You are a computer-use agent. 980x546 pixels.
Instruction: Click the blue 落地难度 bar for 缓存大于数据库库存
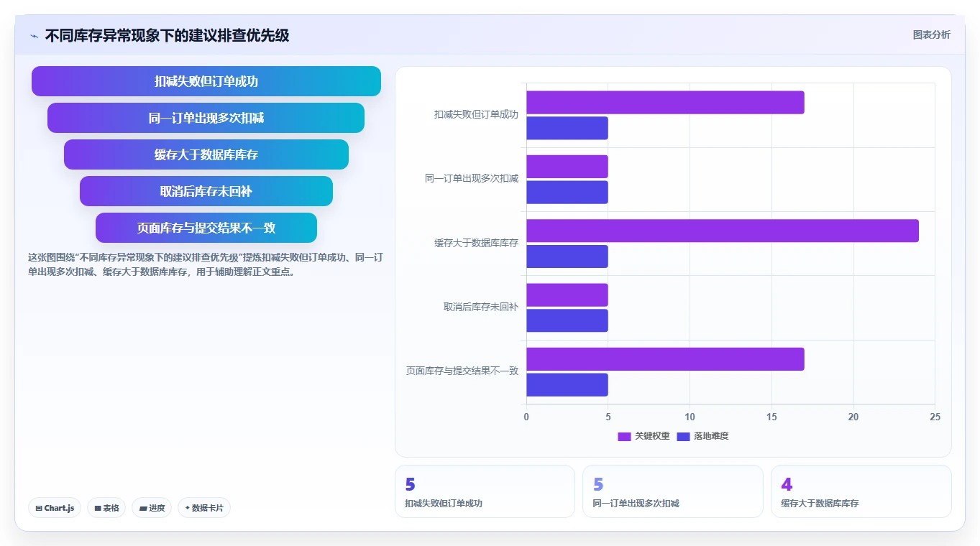pyautogui.click(x=567, y=256)
